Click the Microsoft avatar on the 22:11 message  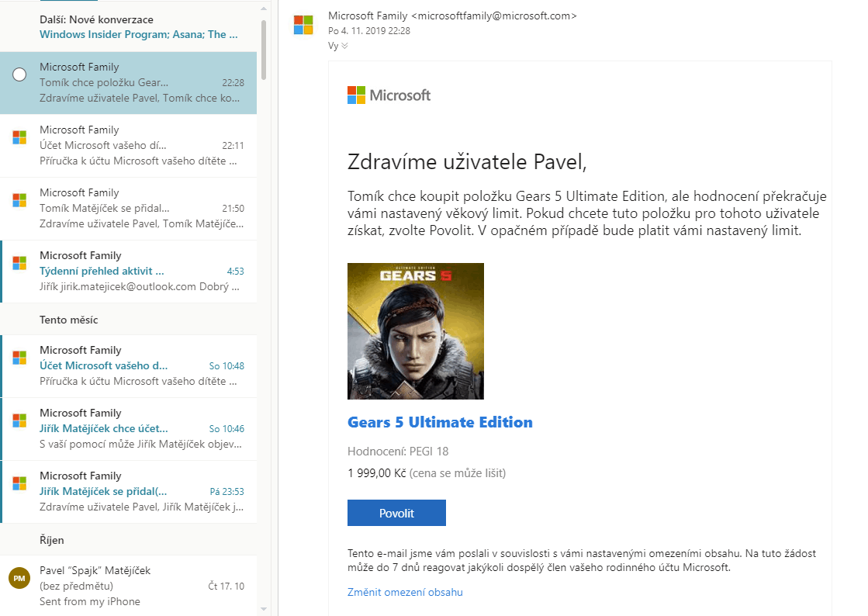coord(20,137)
